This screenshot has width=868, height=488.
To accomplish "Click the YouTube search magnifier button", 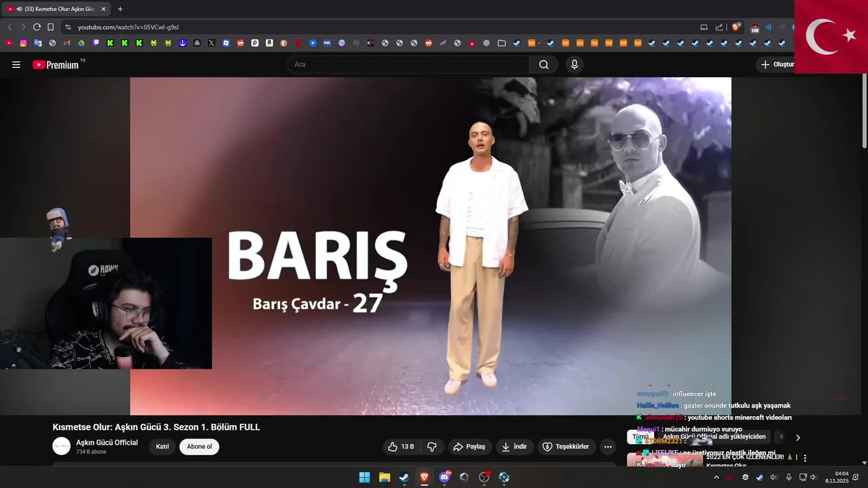I will [544, 64].
